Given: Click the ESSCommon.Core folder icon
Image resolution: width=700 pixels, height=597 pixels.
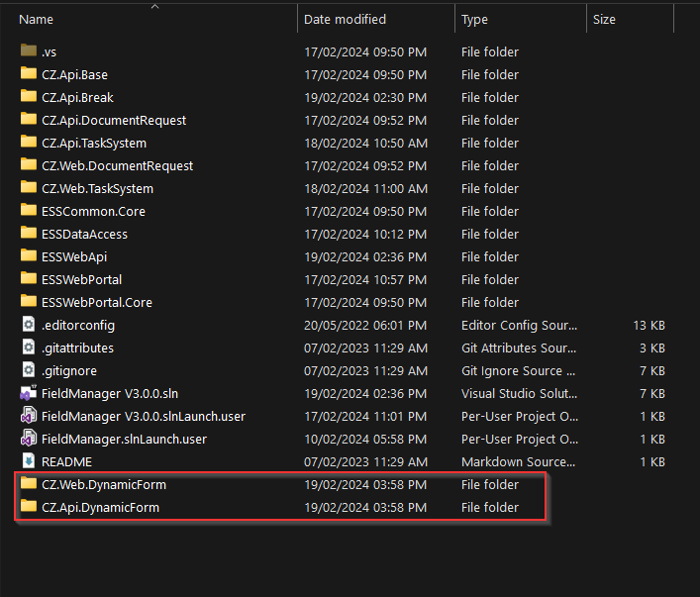Looking at the screenshot, I should coord(29,210).
